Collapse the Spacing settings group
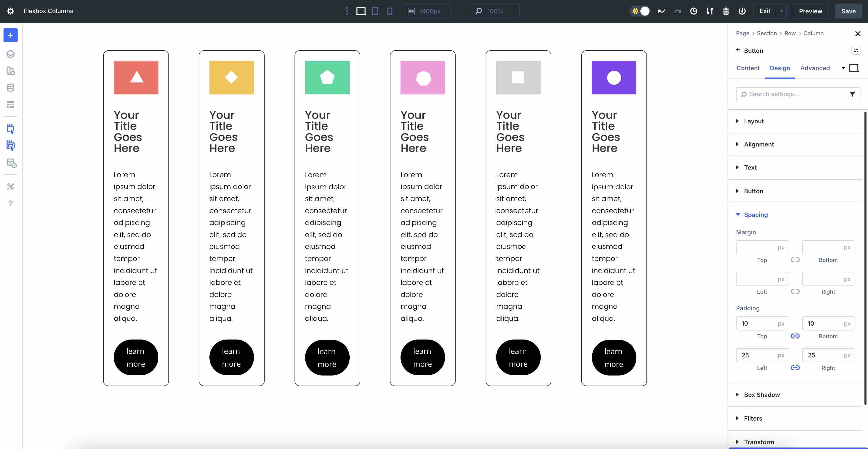The image size is (868, 449). point(755,215)
